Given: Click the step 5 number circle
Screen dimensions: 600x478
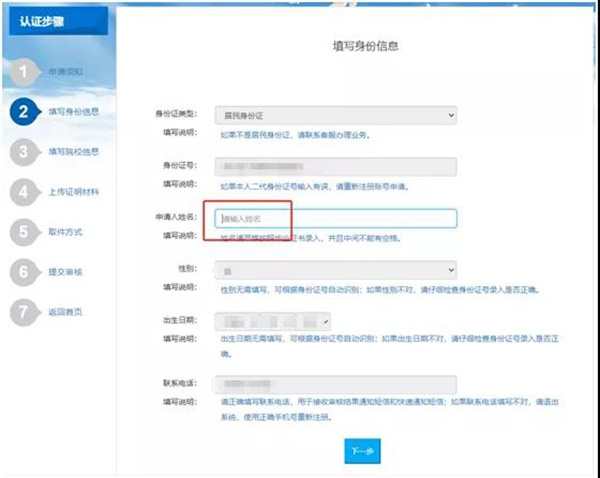Looking at the screenshot, I should [23, 232].
